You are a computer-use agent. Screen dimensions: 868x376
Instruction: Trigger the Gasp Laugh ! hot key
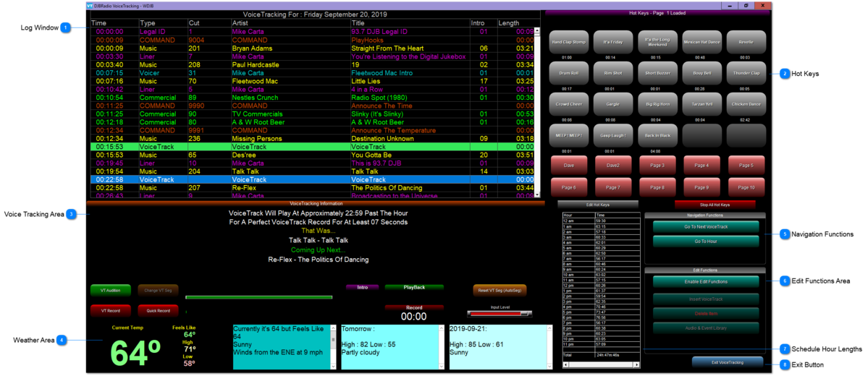613,135
